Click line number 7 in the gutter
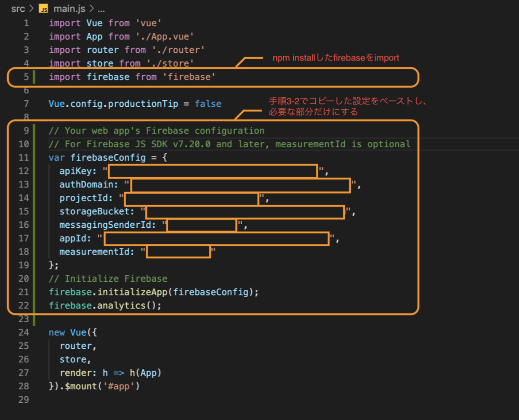The image size is (519, 420). click(26, 104)
